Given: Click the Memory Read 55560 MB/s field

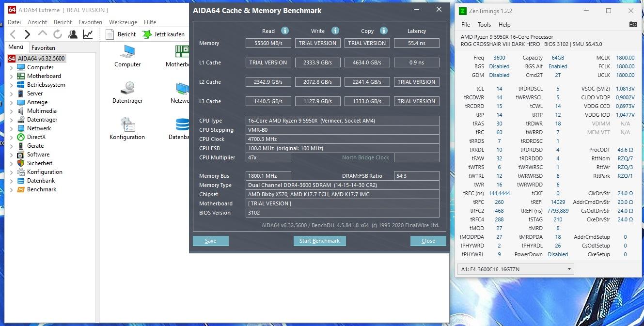Looking at the screenshot, I should pos(268,43).
